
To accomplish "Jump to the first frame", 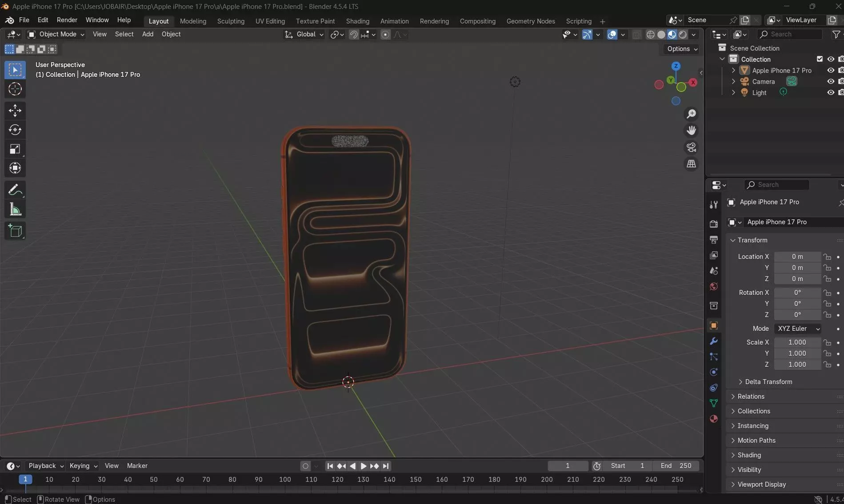I will pos(330,466).
